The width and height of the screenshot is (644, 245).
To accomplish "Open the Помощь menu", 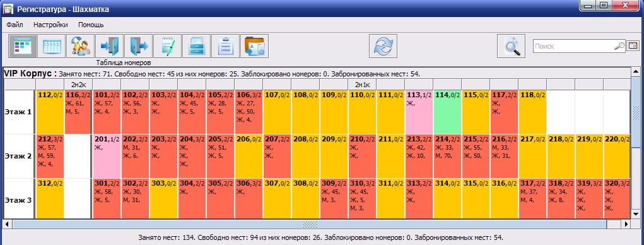I will point(91,25).
